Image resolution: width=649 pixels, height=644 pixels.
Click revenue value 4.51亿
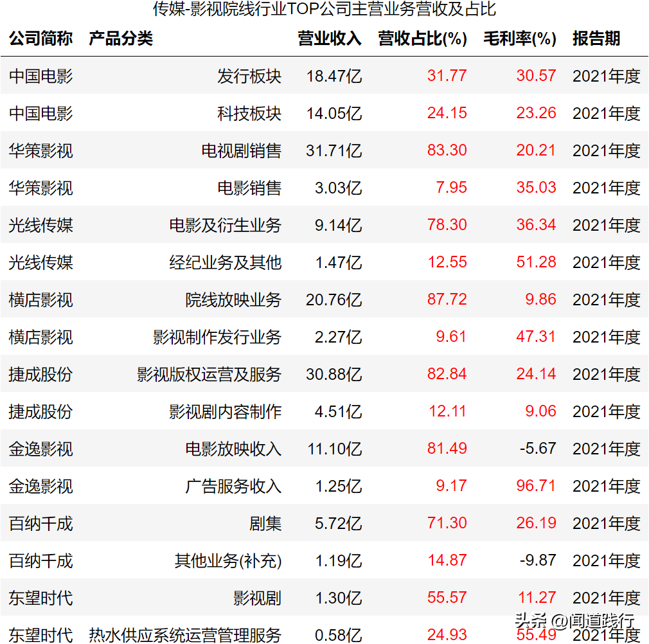[338, 411]
